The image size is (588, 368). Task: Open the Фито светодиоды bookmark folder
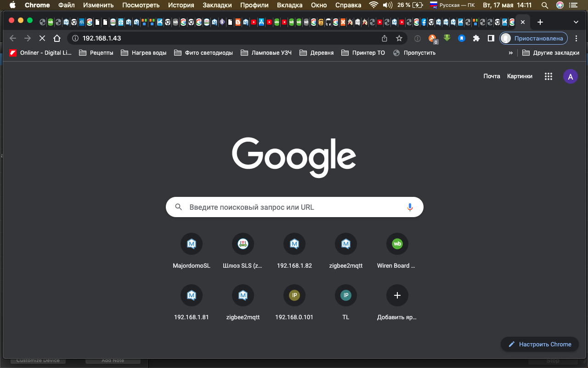pos(204,53)
